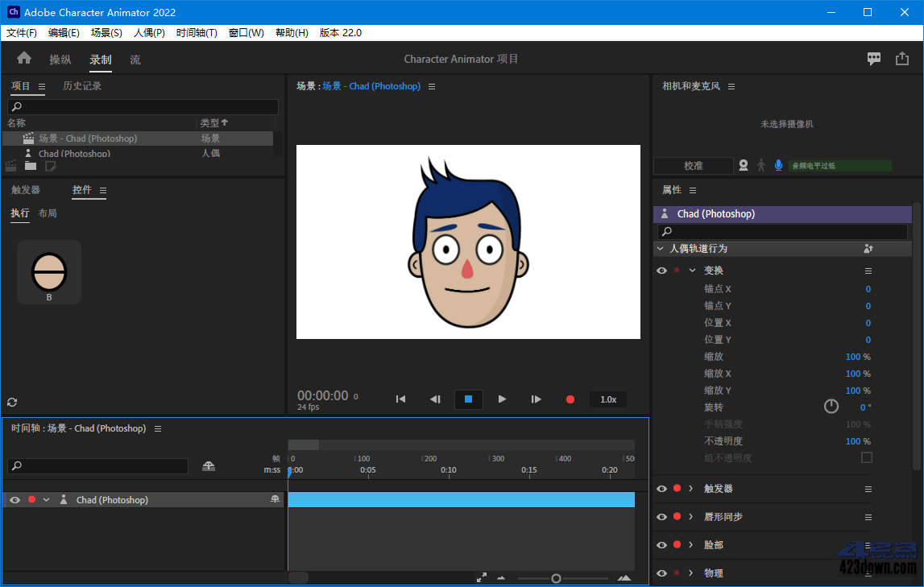Expand the Chad track chevron in timeline

[46, 499]
